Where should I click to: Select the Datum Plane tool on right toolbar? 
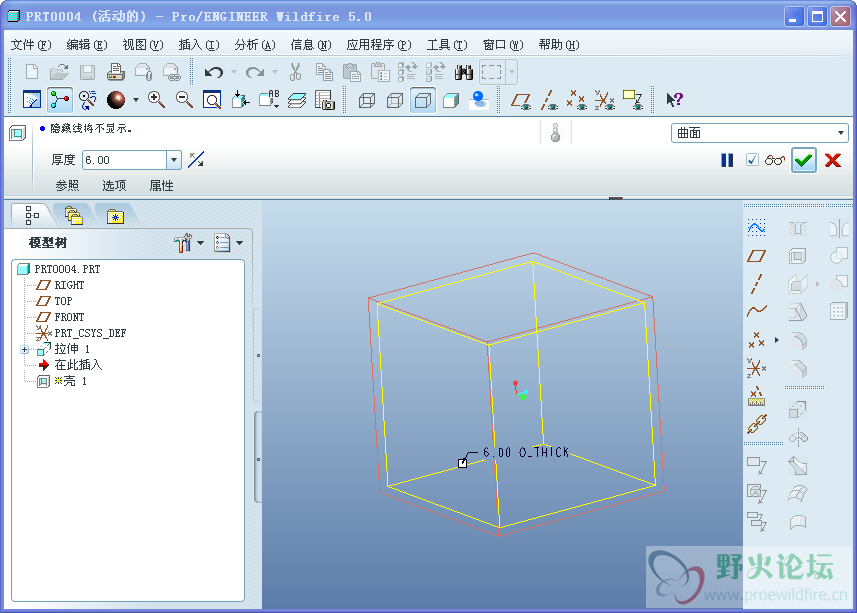point(756,256)
